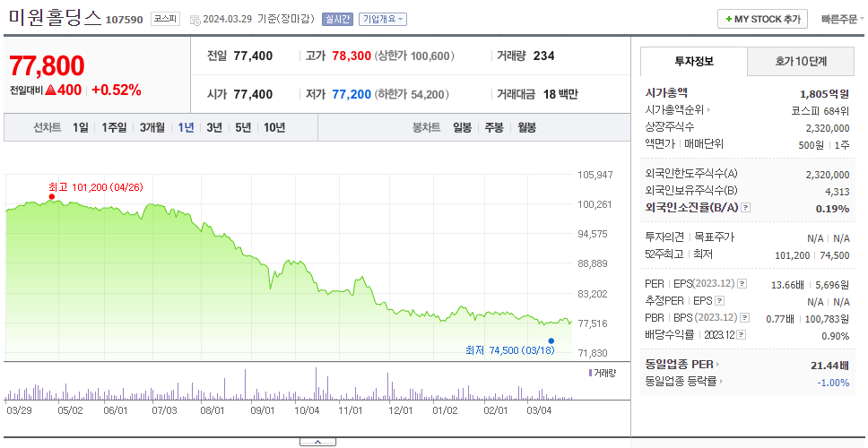This screenshot has height=448, width=868.
Task: Click the MY STOCK 추가 button
Action: pyautogui.click(x=763, y=19)
